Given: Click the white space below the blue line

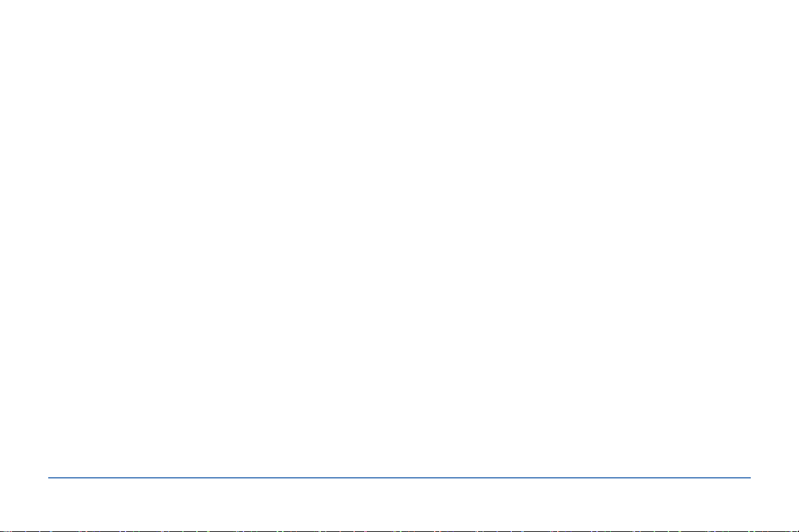Looking at the screenshot, I should [399, 504].
